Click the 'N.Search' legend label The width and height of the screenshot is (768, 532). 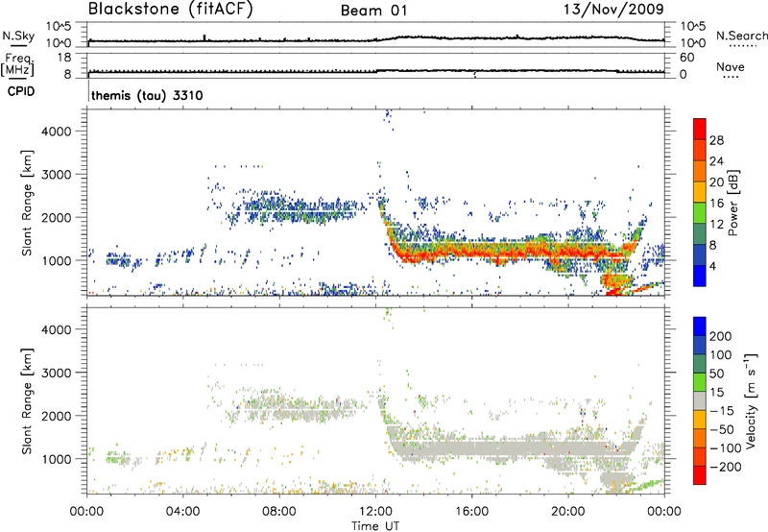coord(741,36)
